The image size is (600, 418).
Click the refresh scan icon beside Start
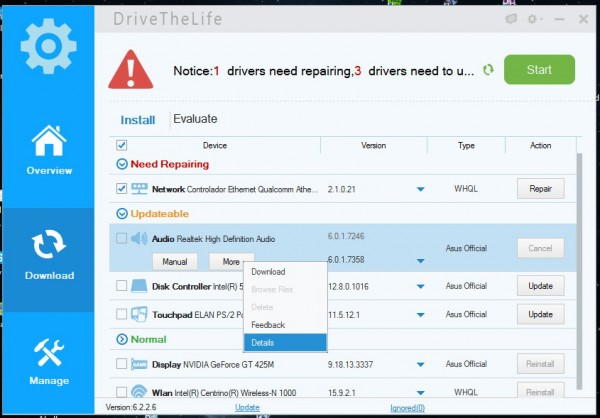pos(488,70)
